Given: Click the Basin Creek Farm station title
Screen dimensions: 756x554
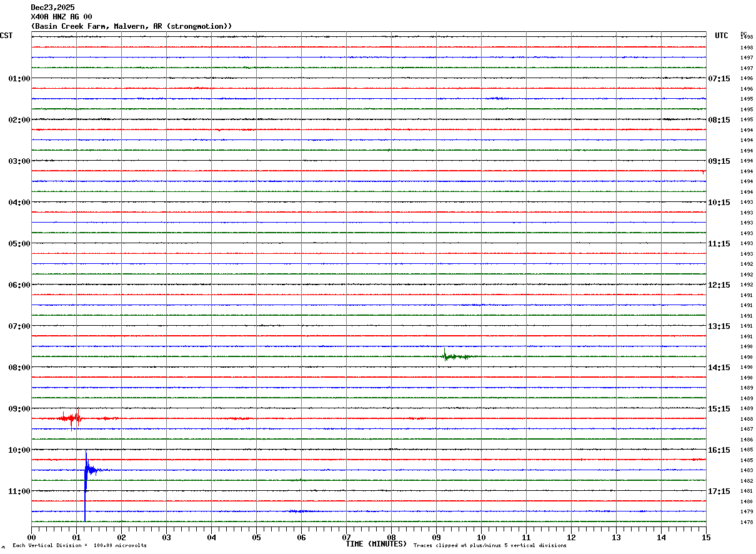Looking at the screenshot, I should (131, 26).
